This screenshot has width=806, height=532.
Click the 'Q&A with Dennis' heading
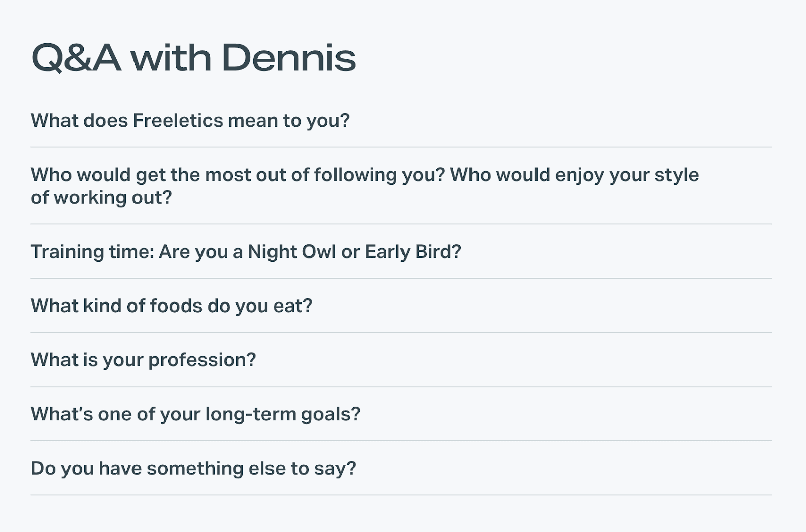tap(193, 58)
